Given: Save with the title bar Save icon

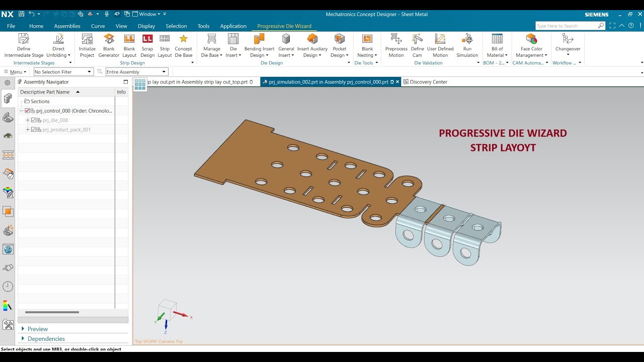Looking at the screenshot, I should tap(21, 14).
